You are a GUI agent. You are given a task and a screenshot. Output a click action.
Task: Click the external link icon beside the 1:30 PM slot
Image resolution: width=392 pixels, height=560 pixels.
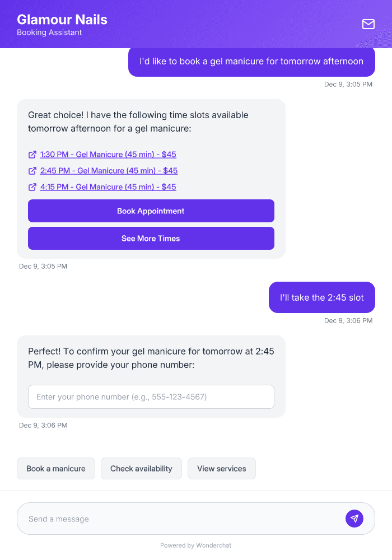(32, 155)
